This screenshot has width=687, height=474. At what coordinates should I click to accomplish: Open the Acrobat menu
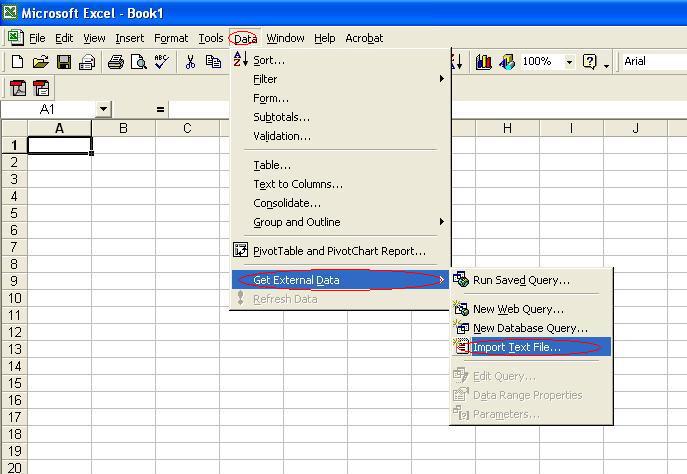click(x=364, y=38)
